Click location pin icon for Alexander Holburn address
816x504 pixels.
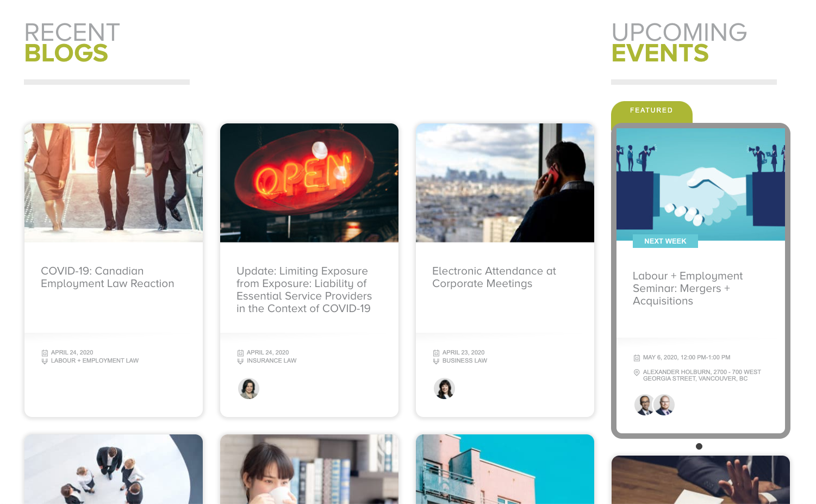click(x=637, y=372)
